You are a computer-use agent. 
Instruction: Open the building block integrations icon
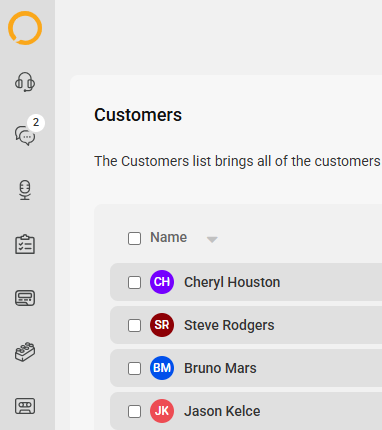point(25,352)
